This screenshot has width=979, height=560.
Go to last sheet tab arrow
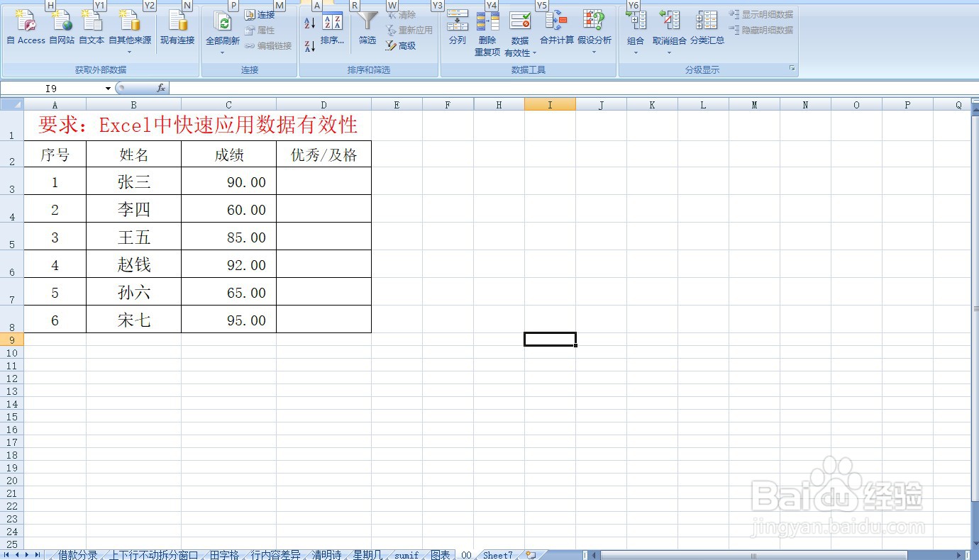click(x=37, y=555)
